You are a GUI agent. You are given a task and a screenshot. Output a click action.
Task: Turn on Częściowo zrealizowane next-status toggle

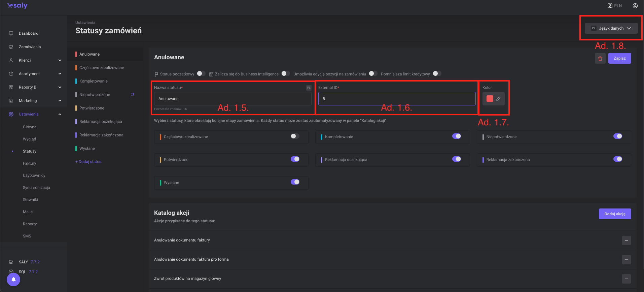point(295,136)
